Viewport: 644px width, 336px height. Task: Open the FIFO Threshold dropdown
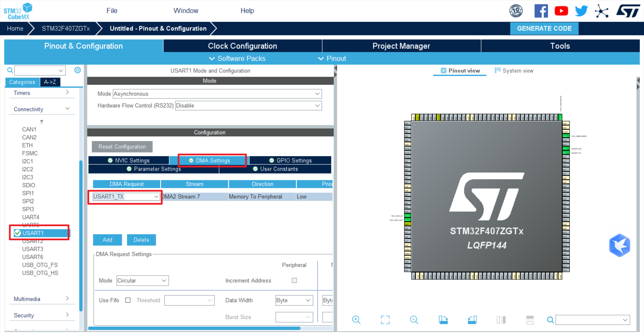(x=190, y=300)
